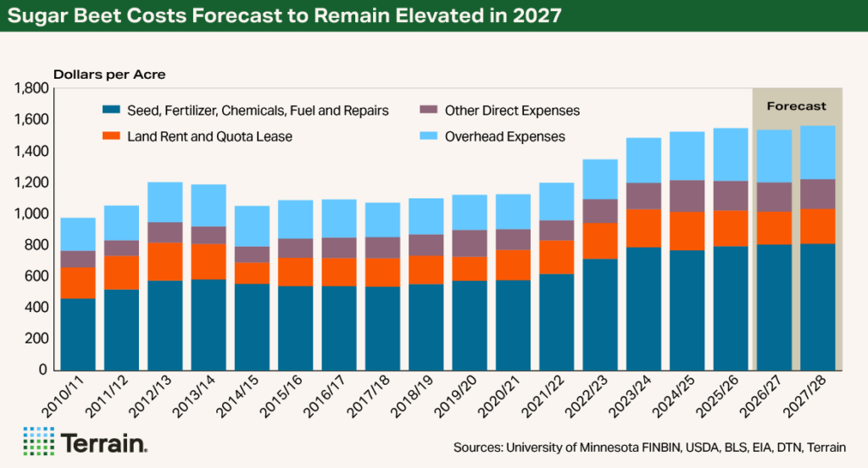This screenshot has width=868, height=468.
Task: Select the 'Land Rent and Quota Lease' legend label
Action: click(210, 136)
